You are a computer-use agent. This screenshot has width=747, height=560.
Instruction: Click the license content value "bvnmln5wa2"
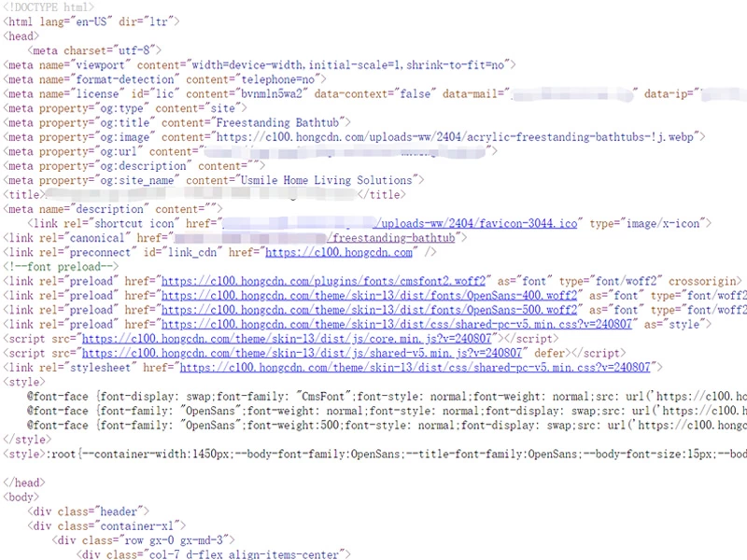click(x=272, y=94)
